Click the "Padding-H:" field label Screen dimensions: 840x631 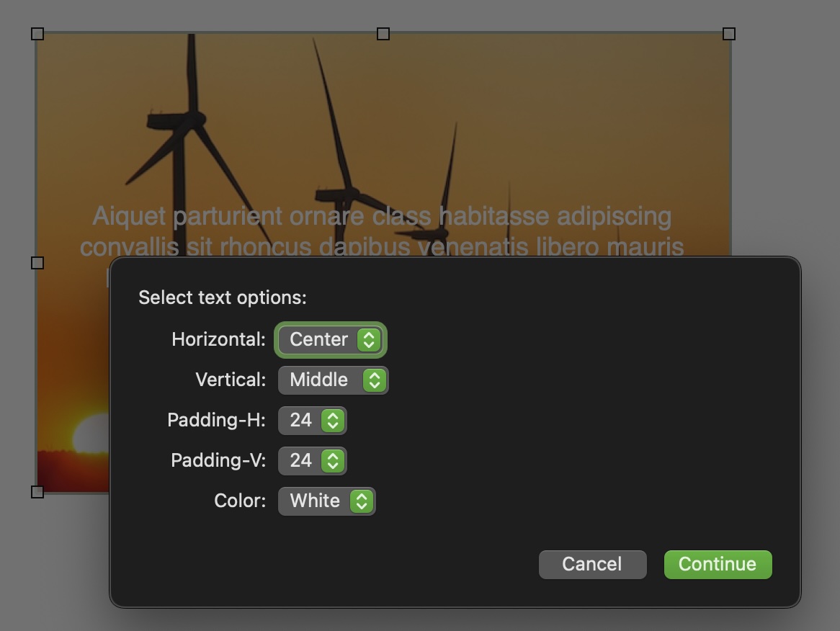coord(216,421)
